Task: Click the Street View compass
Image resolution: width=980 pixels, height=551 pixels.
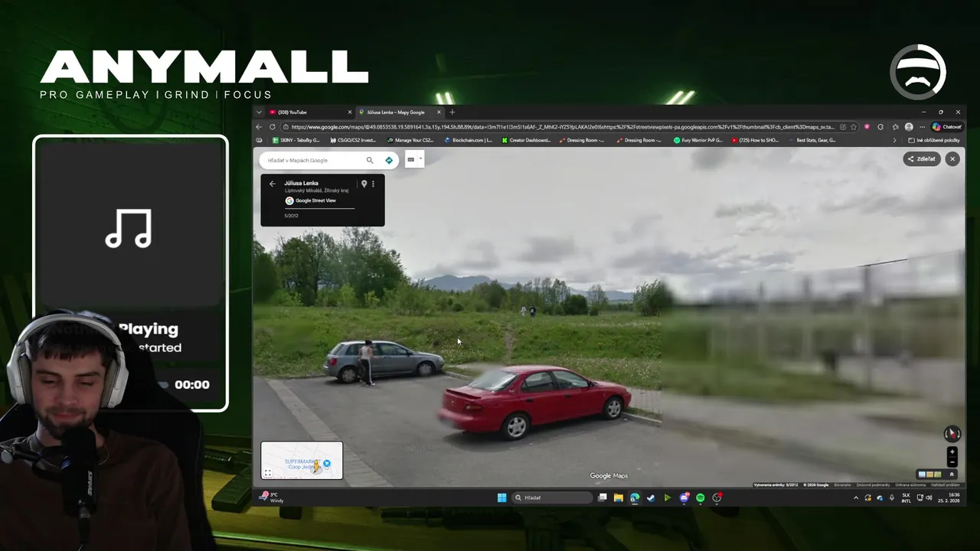Action: 952,434
